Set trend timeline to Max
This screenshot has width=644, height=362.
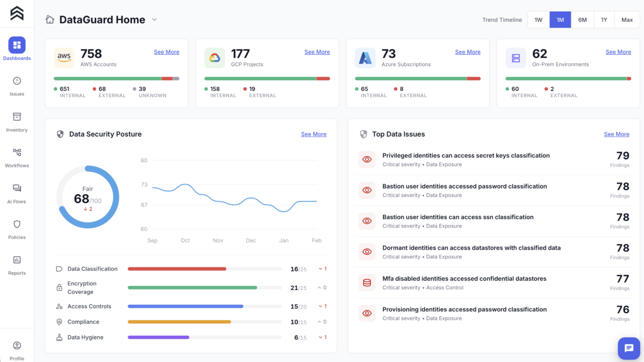627,20
